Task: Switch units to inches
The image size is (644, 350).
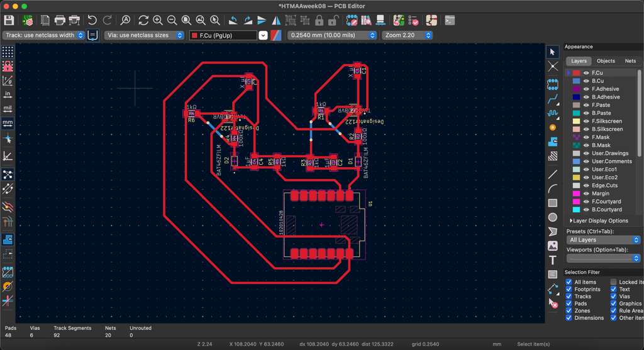Action: tap(8, 94)
